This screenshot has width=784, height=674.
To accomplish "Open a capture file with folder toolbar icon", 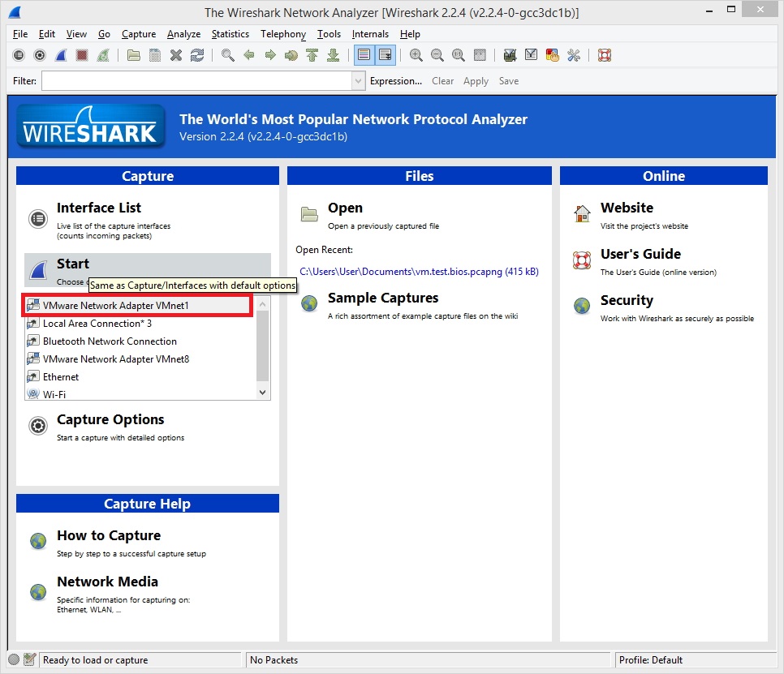I will 133,55.
